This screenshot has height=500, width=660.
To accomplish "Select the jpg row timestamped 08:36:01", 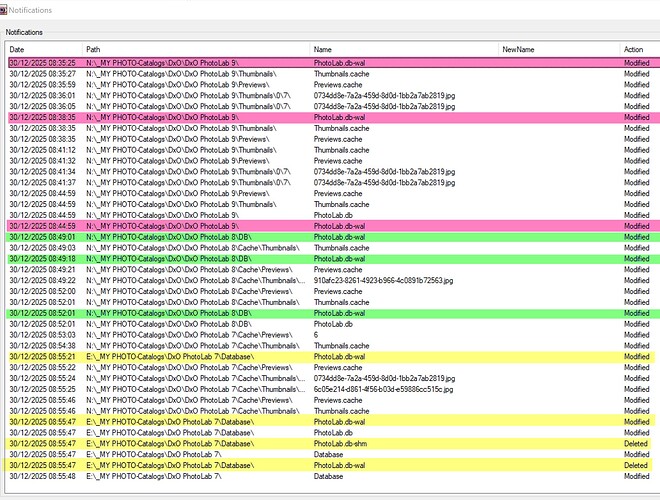I will (x=330, y=95).
